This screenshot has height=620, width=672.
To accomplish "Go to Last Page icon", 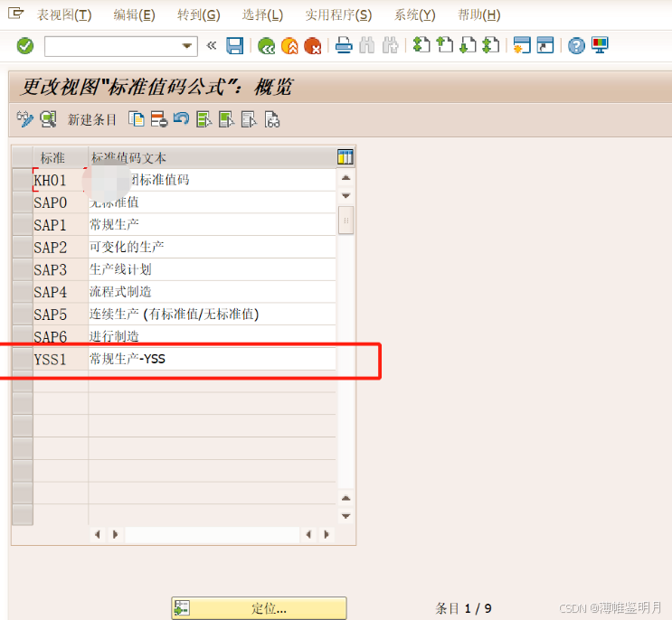I will point(491,45).
